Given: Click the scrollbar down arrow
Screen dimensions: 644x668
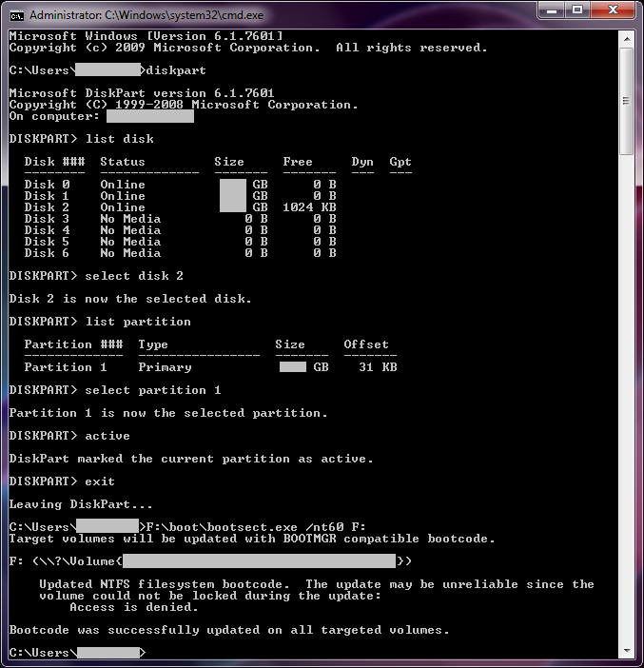Looking at the screenshot, I should pos(627,653).
